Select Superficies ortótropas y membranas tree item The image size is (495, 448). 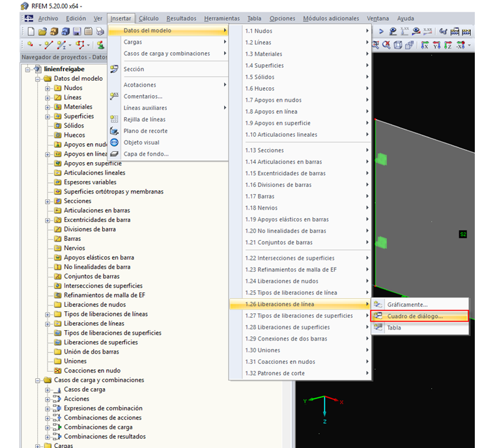113,191
